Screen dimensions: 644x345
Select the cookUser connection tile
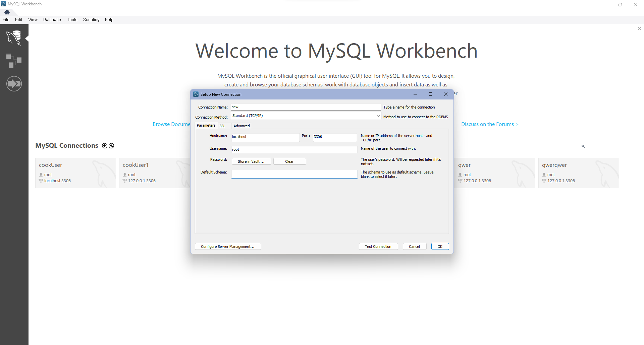75,173
